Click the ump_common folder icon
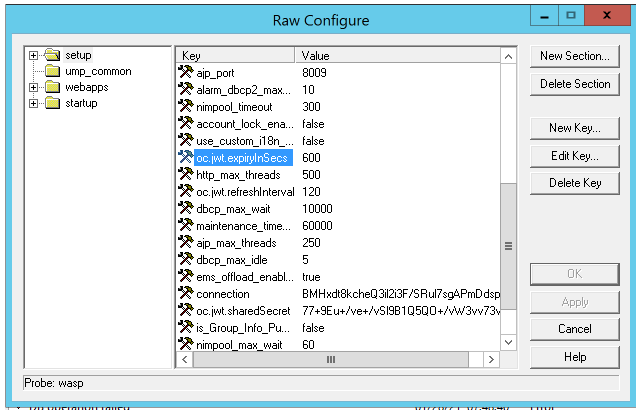This screenshot has height=414, width=640. [52, 71]
